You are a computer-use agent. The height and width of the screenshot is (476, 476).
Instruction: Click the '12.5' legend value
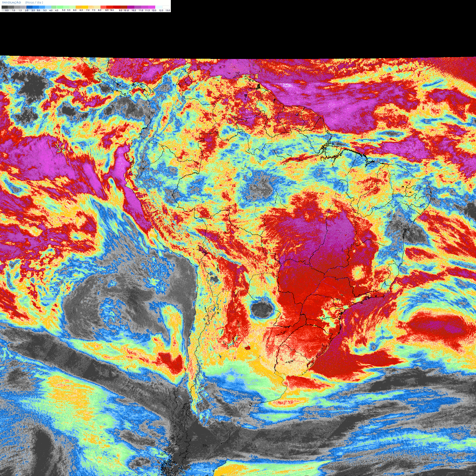click(161, 10)
